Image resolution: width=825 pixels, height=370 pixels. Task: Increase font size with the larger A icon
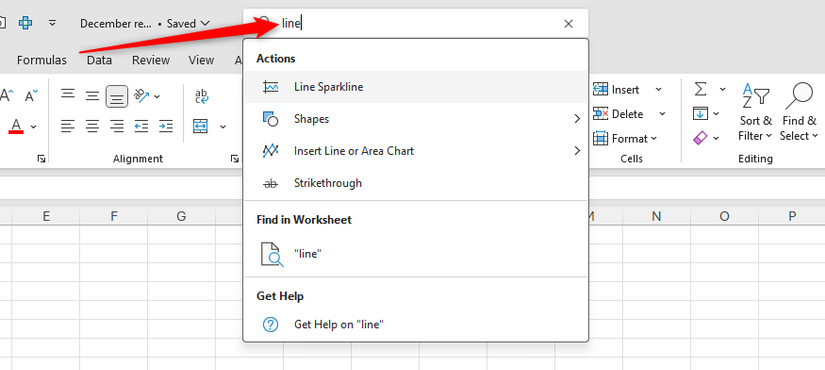(7, 95)
